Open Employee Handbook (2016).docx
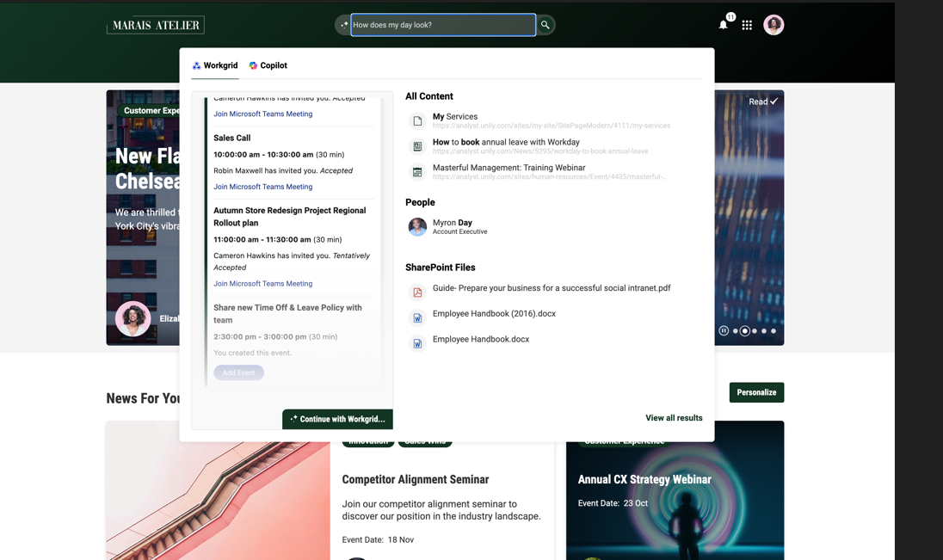 click(494, 313)
